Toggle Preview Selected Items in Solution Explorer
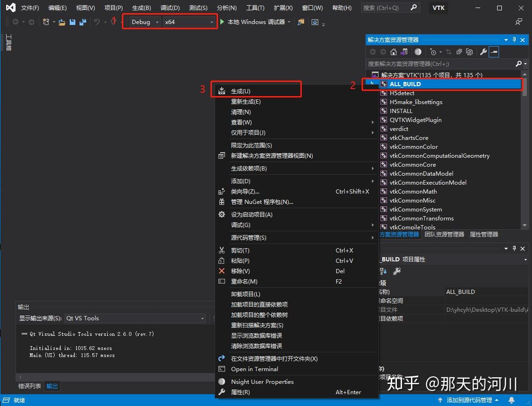Image resolution: width=532 pixels, height=406 pixels. point(493,52)
